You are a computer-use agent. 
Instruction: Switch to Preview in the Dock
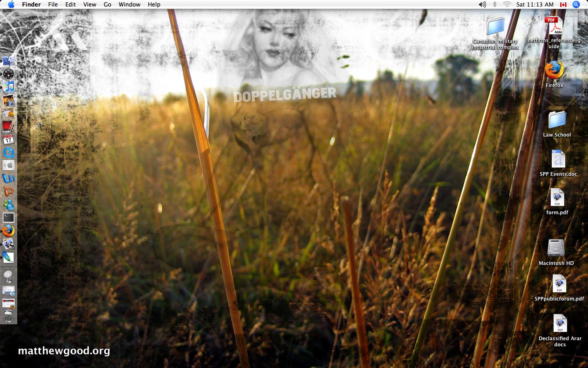pyautogui.click(x=9, y=244)
